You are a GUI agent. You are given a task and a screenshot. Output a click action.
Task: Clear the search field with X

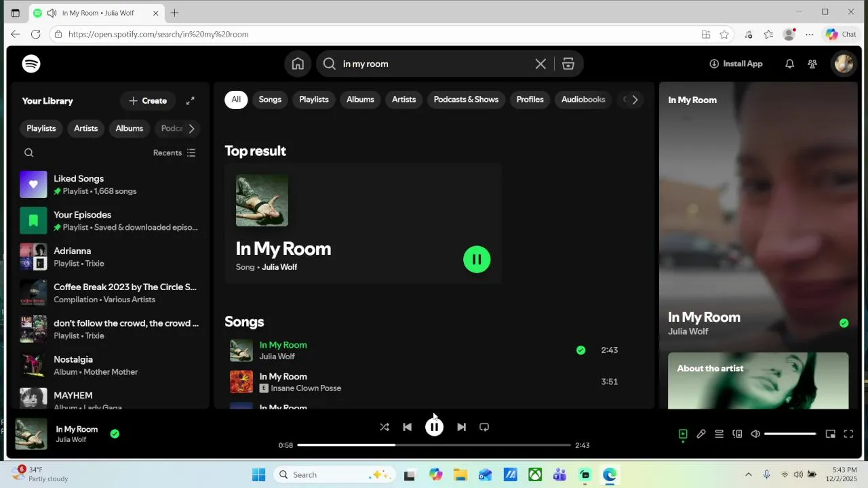[540, 64]
